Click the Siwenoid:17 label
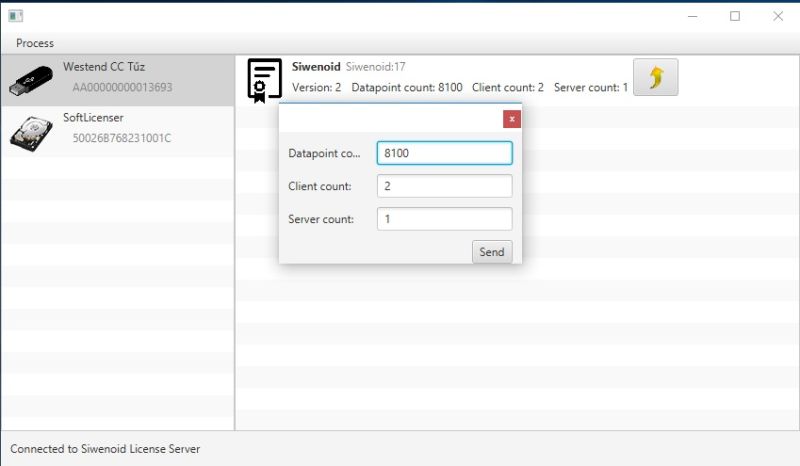The height and width of the screenshot is (466, 800). click(x=376, y=67)
